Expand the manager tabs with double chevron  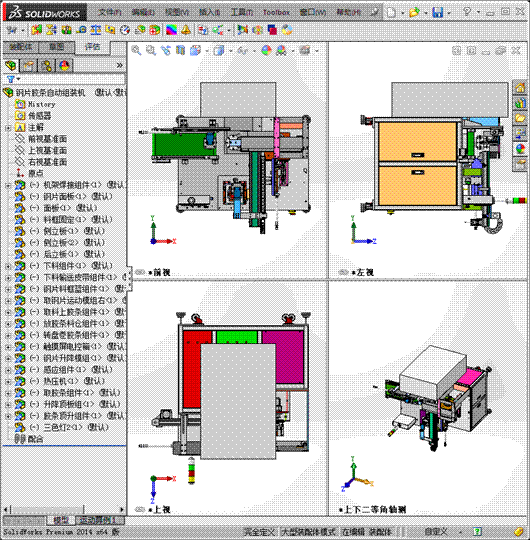point(119,65)
